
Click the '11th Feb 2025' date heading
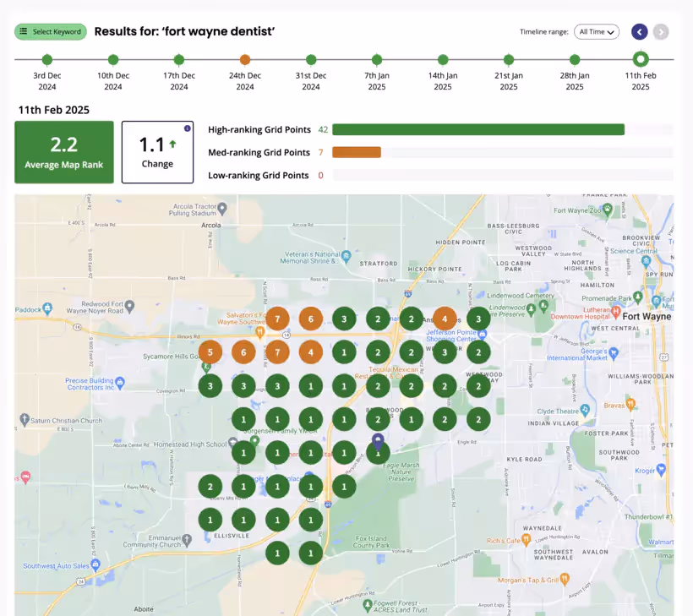point(54,110)
